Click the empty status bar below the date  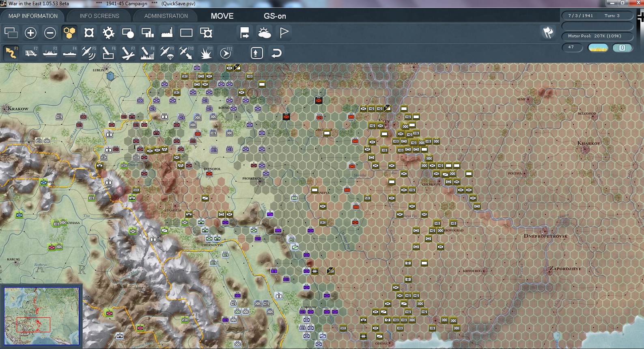tap(597, 26)
